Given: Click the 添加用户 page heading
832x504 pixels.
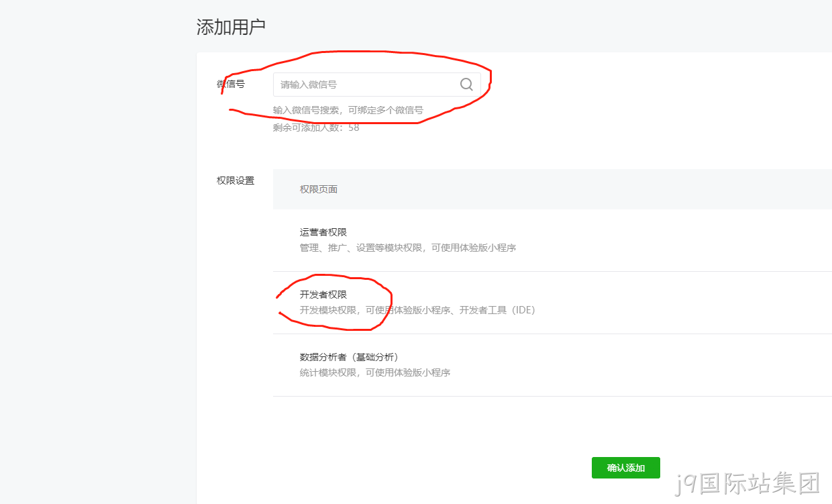Looking at the screenshot, I should (x=231, y=27).
